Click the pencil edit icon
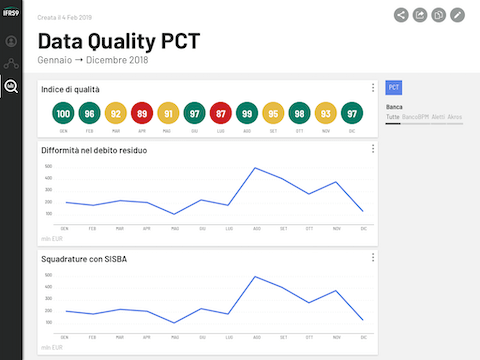Image resolution: width=480 pixels, height=360 pixels. coord(457,15)
